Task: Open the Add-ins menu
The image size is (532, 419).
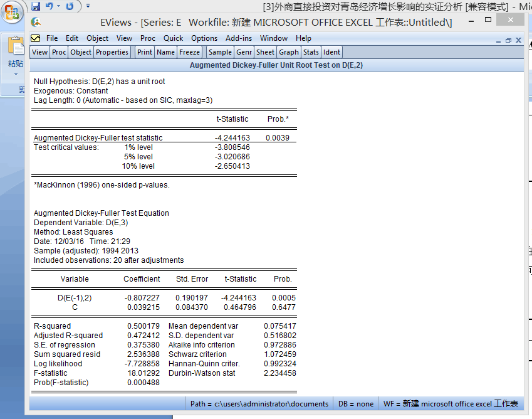Action: (239, 38)
